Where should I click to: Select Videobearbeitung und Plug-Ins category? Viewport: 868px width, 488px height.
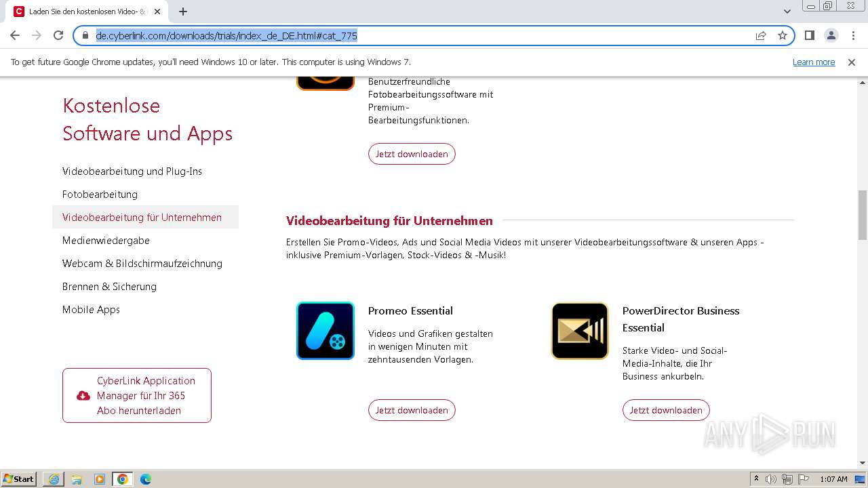tap(132, 171)
